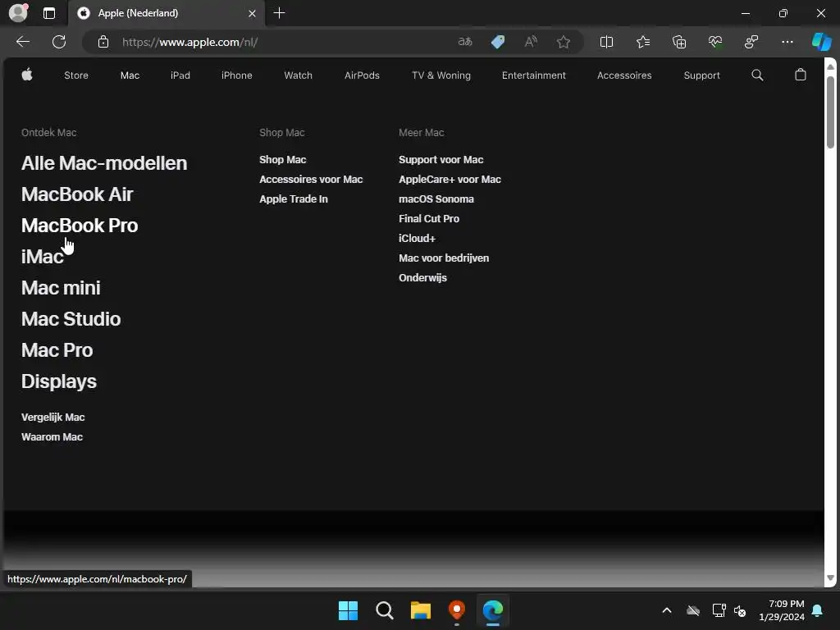The image size is (840, 630).
Task: Open TV & Woning menu item
Action: click(441, 75)
